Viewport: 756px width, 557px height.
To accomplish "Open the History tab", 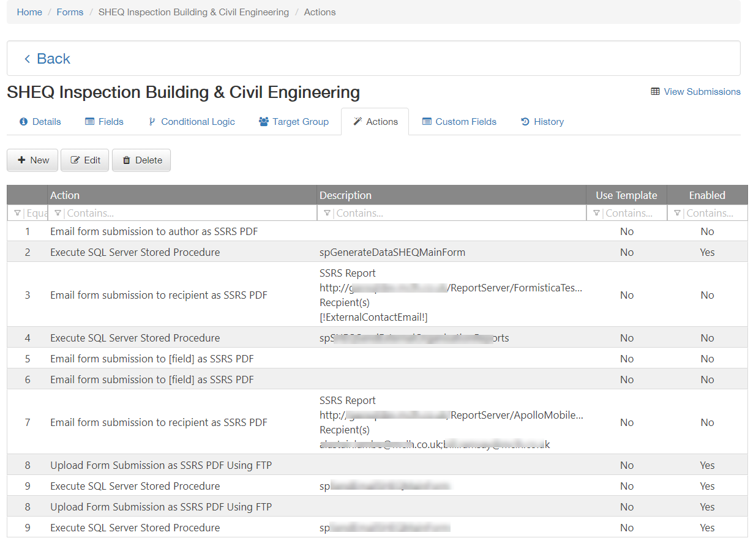I will [x=542, y=122].
